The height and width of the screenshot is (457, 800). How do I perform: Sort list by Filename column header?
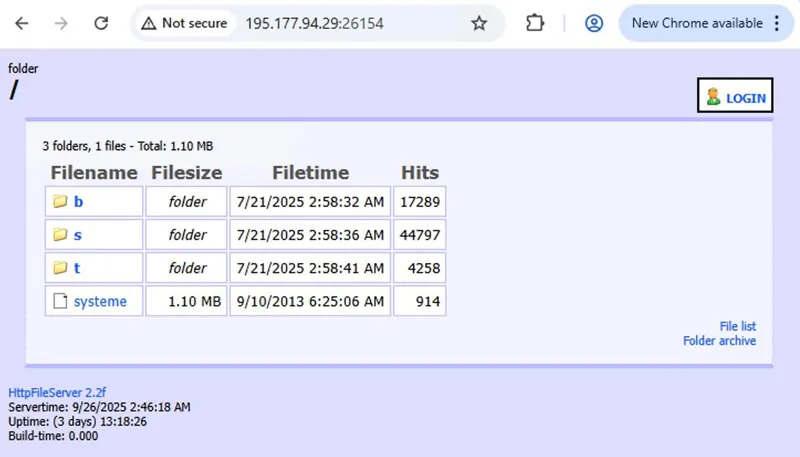[94, 173]
